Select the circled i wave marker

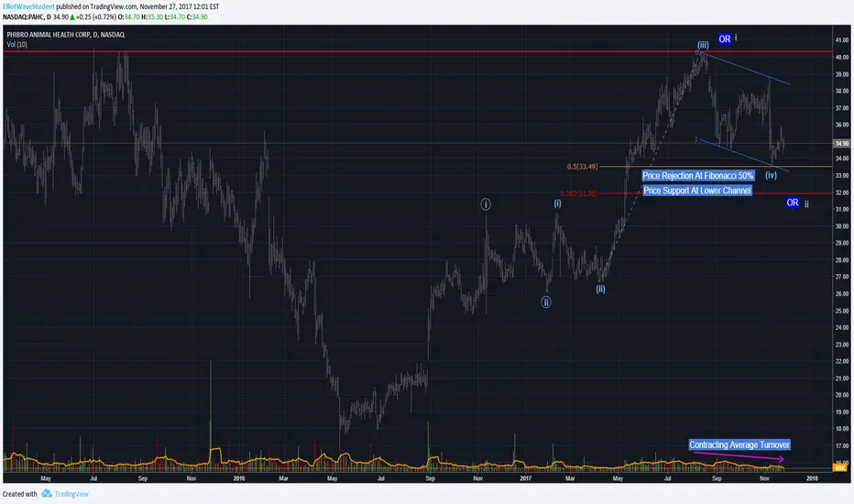tap(486, 204)
